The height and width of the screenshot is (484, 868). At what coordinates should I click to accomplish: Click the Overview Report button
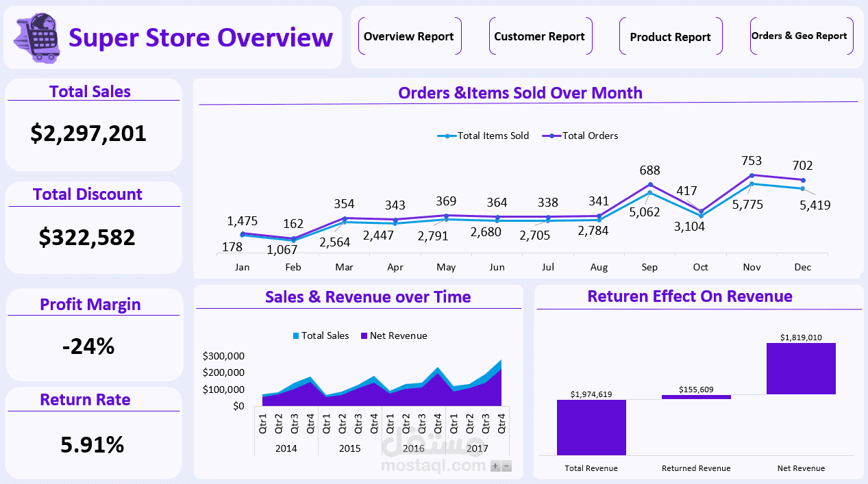pos(409,36)
